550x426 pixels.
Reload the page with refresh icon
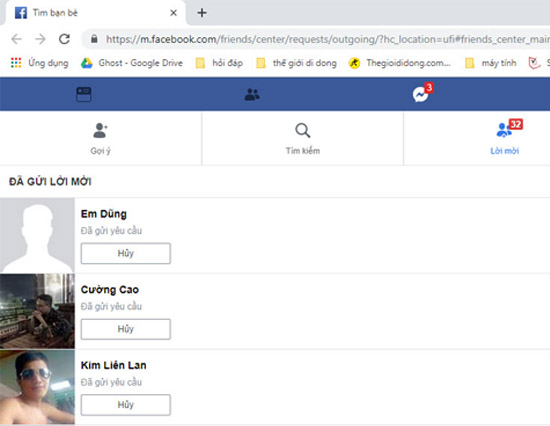pos(64,39)
